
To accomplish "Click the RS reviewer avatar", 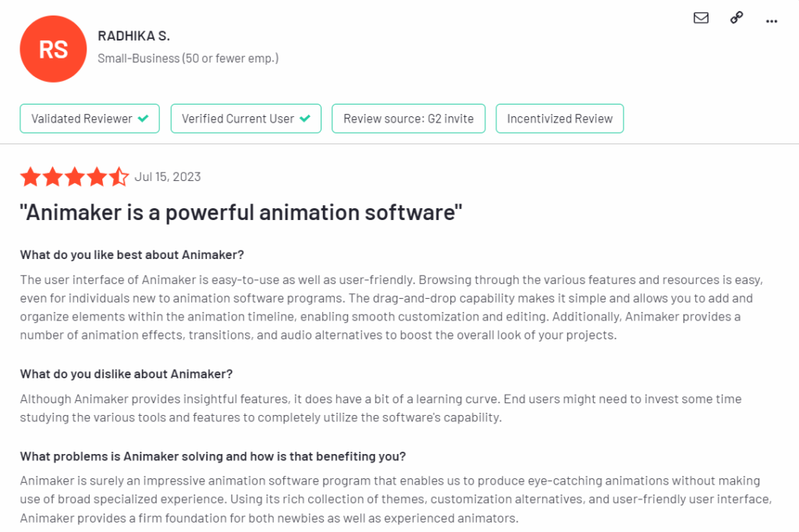I will 53,49.
